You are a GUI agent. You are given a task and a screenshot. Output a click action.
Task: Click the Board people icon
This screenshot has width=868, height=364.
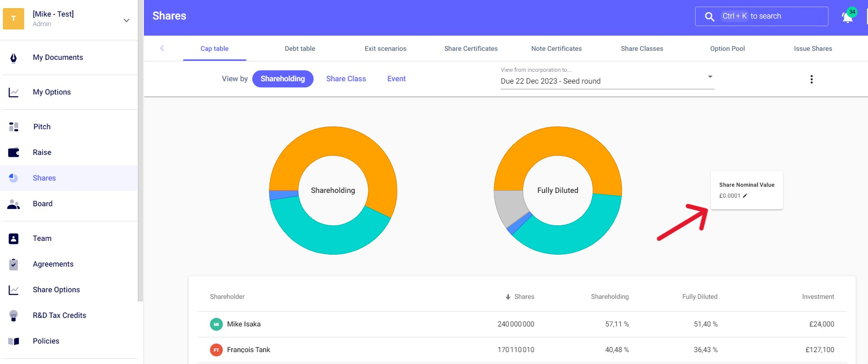pyautogui.click(x=14, y=204)
